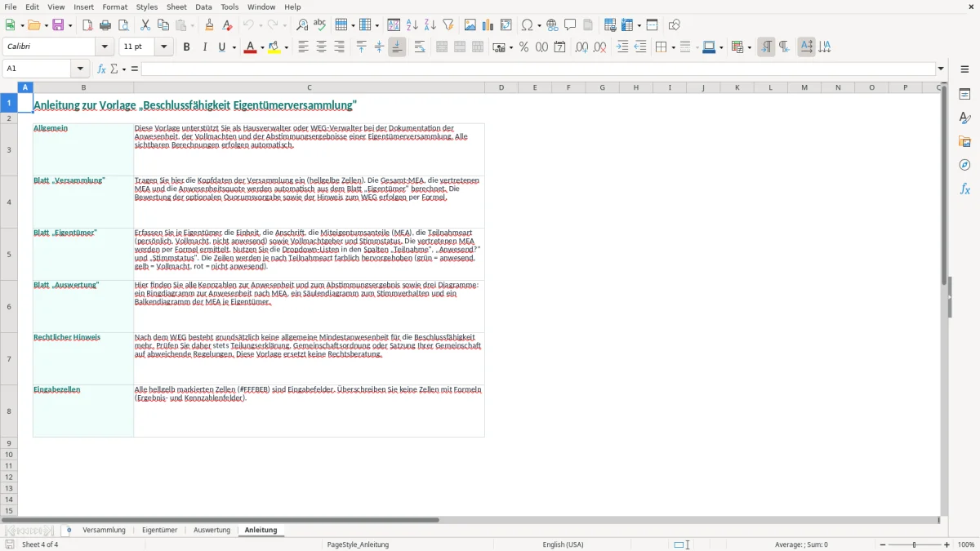
Task: Click into the formula input line
Action: pos(538,69)
